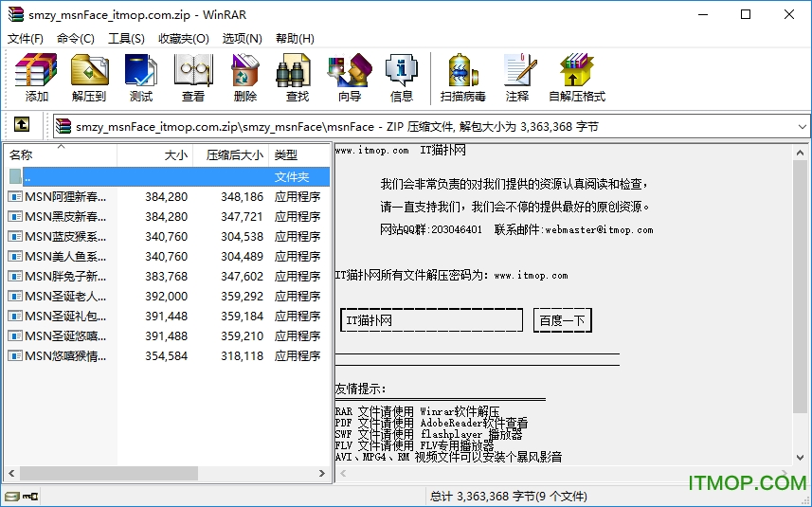Screen dimensions: 812x507
Task: Select the MSN蓝皮猴系 file icon
Action: 15,237
